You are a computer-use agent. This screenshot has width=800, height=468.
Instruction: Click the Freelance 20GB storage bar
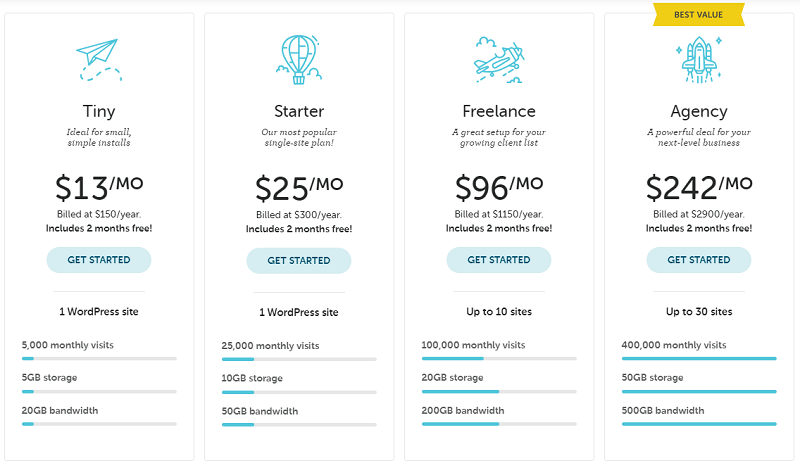499,391
